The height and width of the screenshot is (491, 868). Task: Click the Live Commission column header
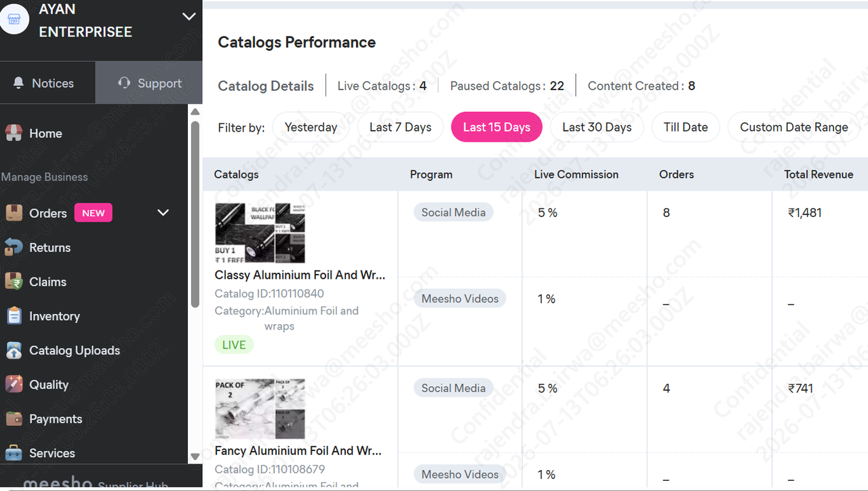point(576,174)
